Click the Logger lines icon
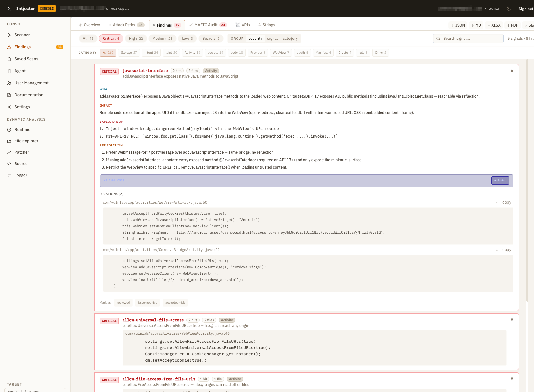The width and height of the screenshot is (534, 392). coord(9,175)
